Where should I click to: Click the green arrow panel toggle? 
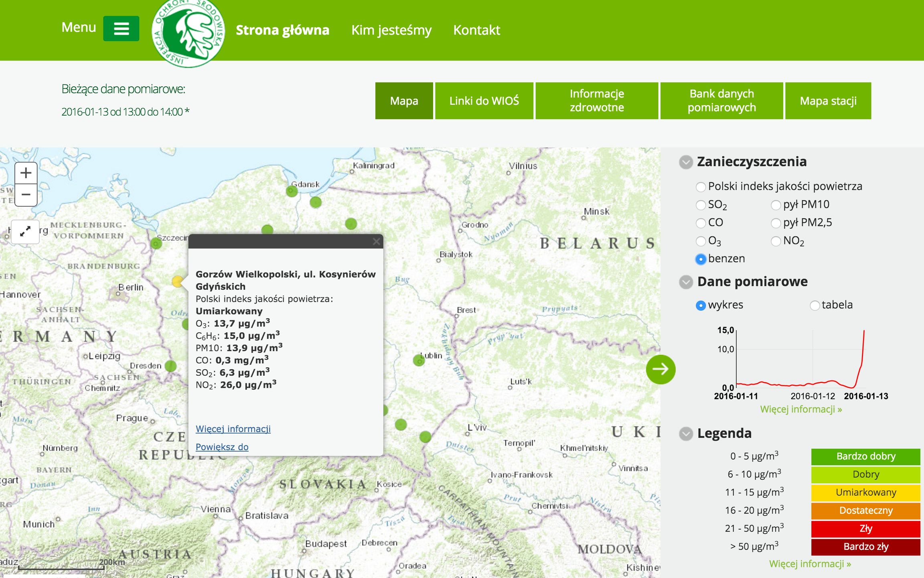click(661, 369)
